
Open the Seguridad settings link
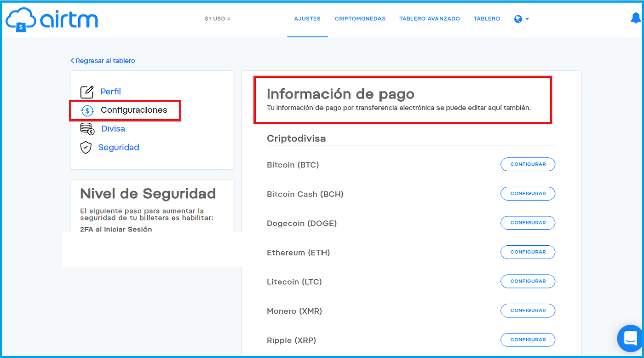[x=119, y=147]
